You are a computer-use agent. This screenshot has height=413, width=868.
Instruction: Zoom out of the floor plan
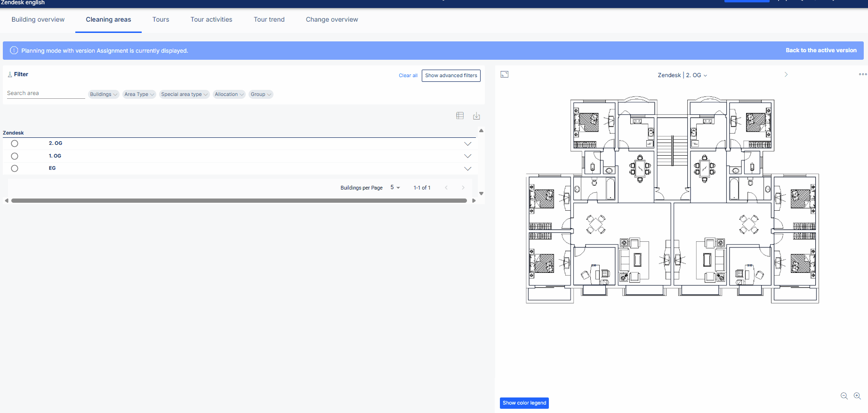pos(844,396)
